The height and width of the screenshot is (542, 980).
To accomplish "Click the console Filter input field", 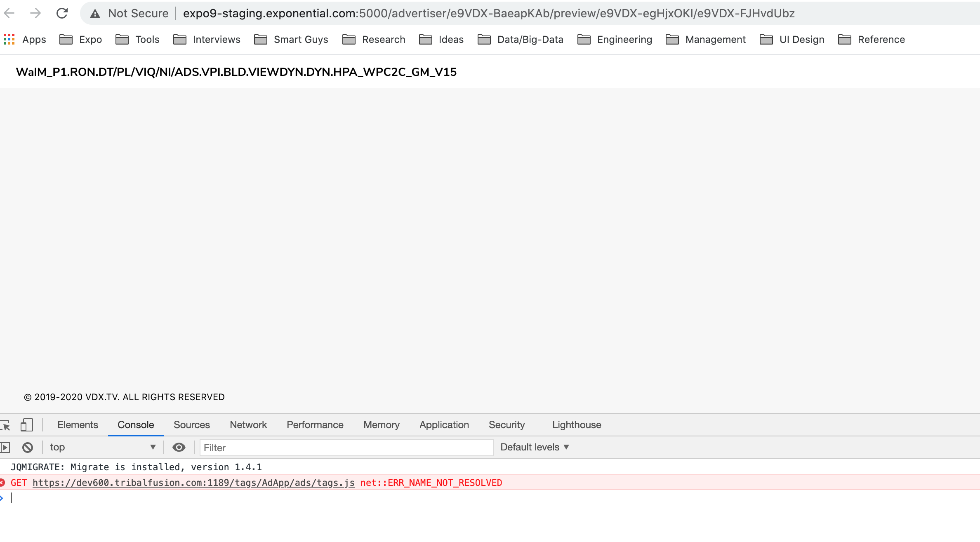I will tap(346, 448).
